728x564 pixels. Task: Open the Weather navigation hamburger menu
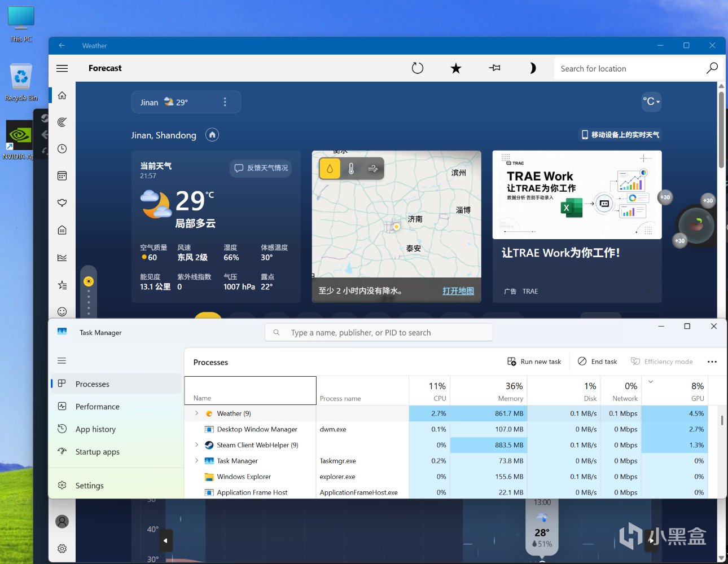click(x=62, y=68)
